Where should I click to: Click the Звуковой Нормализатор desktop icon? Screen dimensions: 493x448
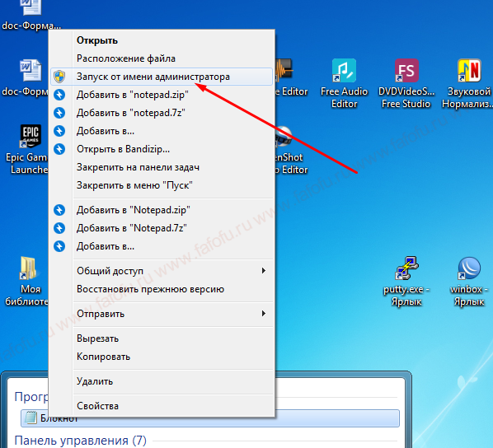click(469, 71)
